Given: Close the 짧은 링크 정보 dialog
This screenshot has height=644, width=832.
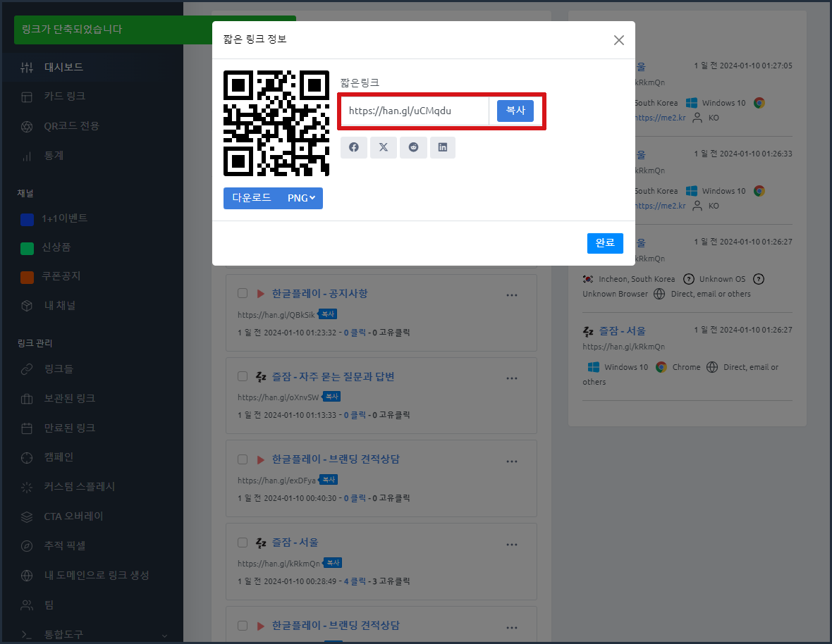Looking at the screenshot, I should click(x=618, y=40).
